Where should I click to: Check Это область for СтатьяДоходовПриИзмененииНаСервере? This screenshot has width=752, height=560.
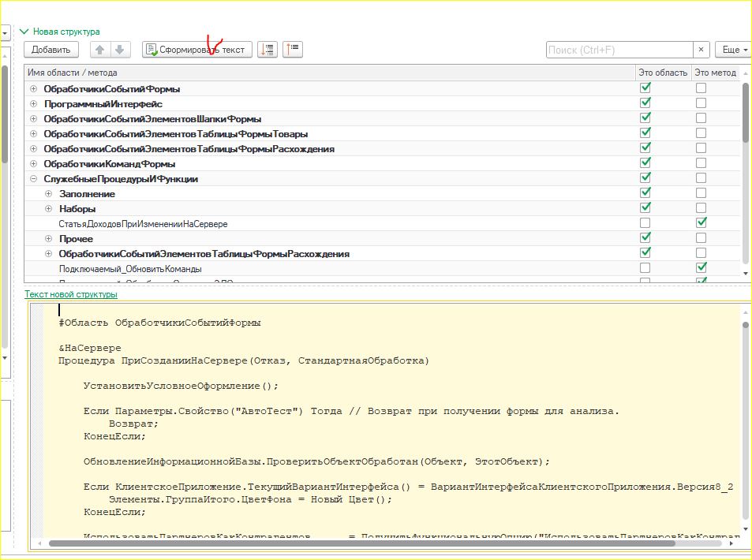coord(645,223)
